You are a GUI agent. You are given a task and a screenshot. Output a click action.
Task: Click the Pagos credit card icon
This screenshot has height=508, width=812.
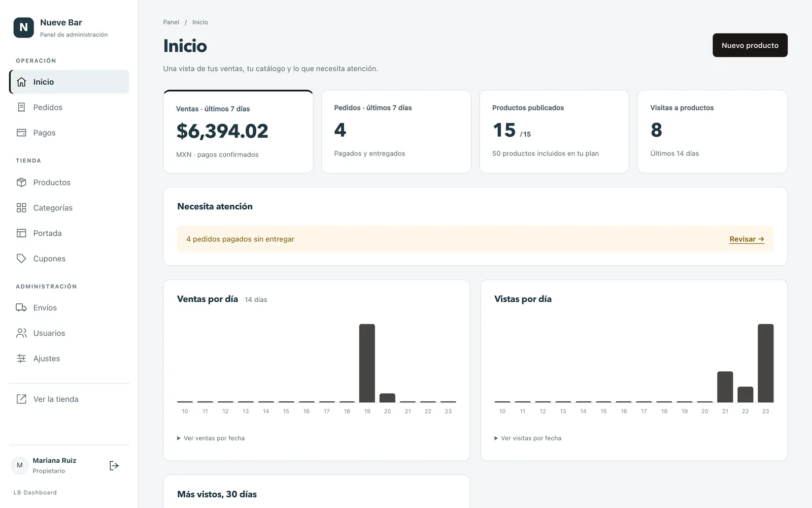click(21, 133)
